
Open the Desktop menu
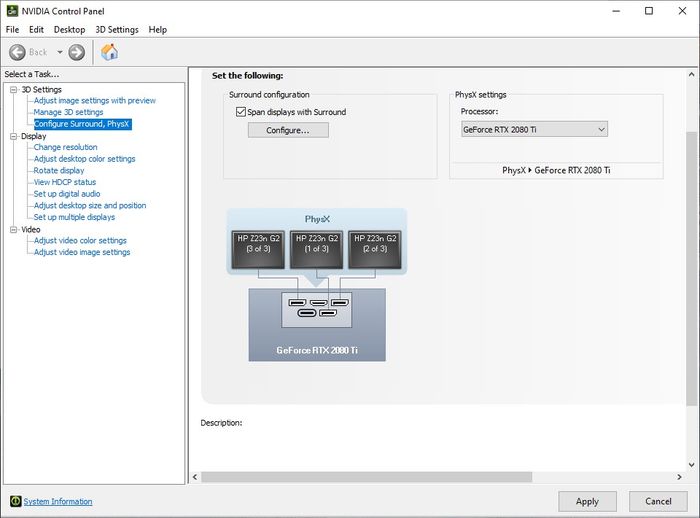pyautogui.click(x=69, y=29)
